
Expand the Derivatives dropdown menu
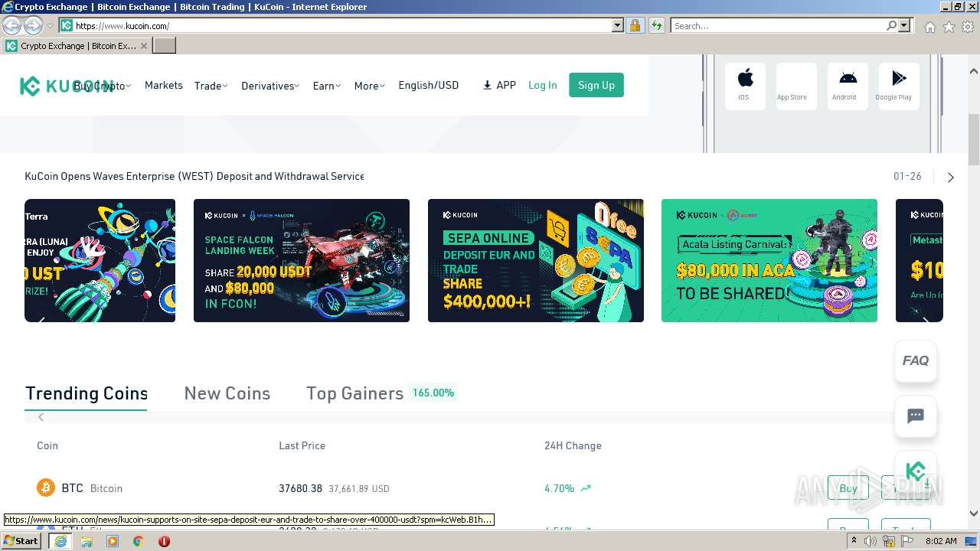click(x=270, y=86)
